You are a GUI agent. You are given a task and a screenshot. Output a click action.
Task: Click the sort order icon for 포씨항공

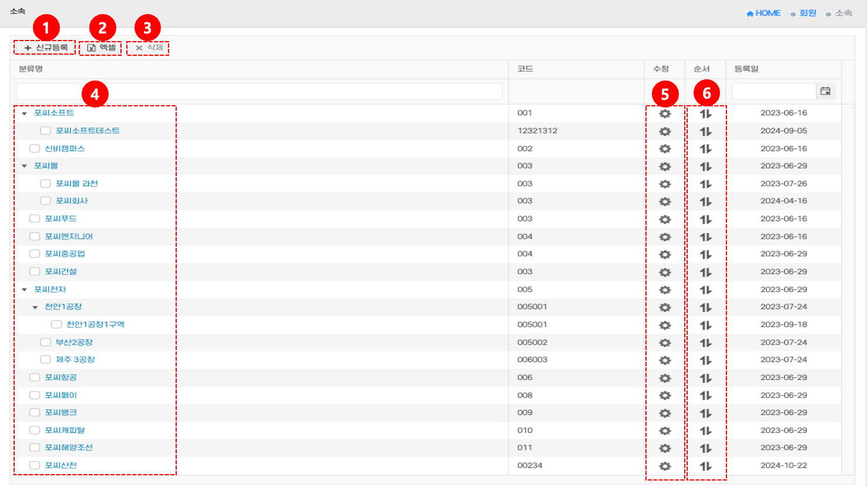coord(705,378)
